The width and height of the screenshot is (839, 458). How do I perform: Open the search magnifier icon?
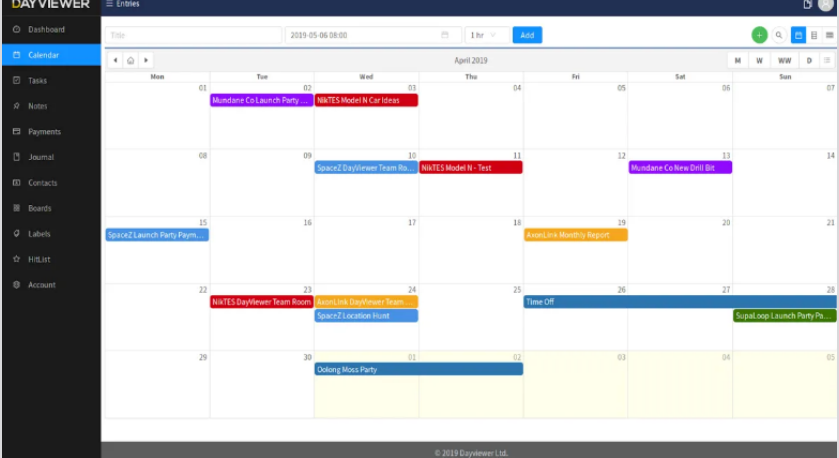779,35
